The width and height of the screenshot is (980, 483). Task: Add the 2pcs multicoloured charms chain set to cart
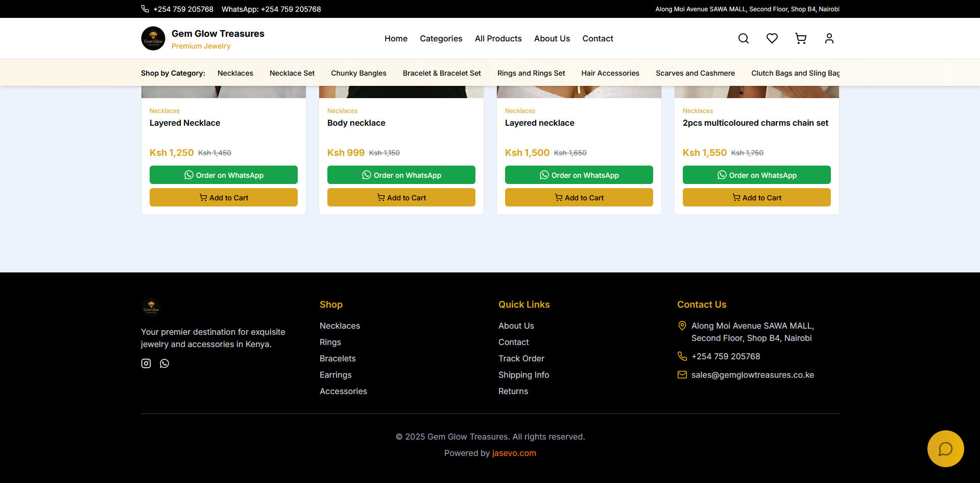pos(757,197)
